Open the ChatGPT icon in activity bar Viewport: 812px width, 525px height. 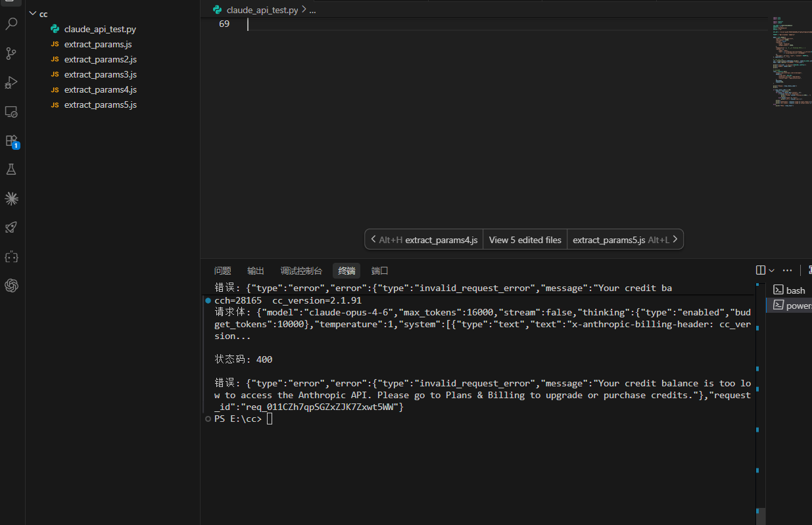11,285
